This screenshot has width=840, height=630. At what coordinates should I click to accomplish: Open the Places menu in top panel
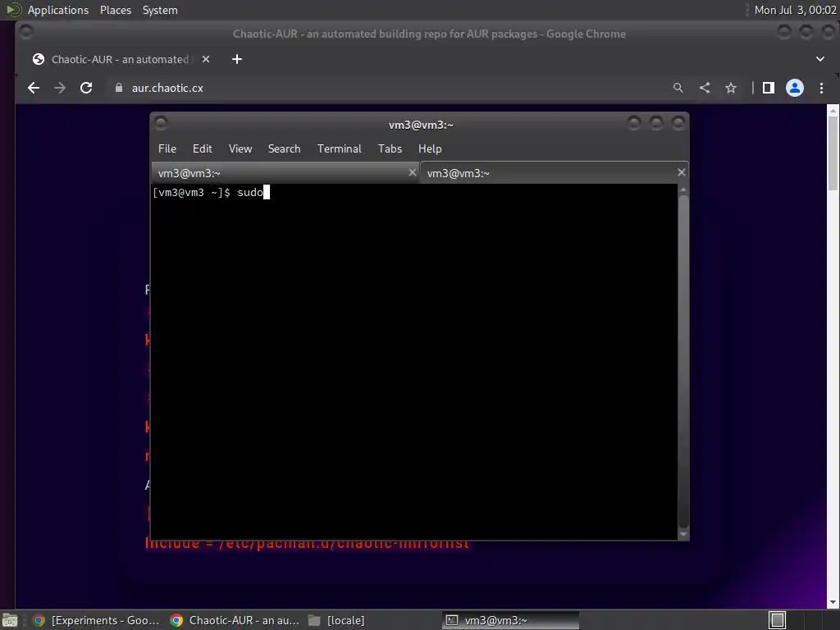(x=116, y=10)
